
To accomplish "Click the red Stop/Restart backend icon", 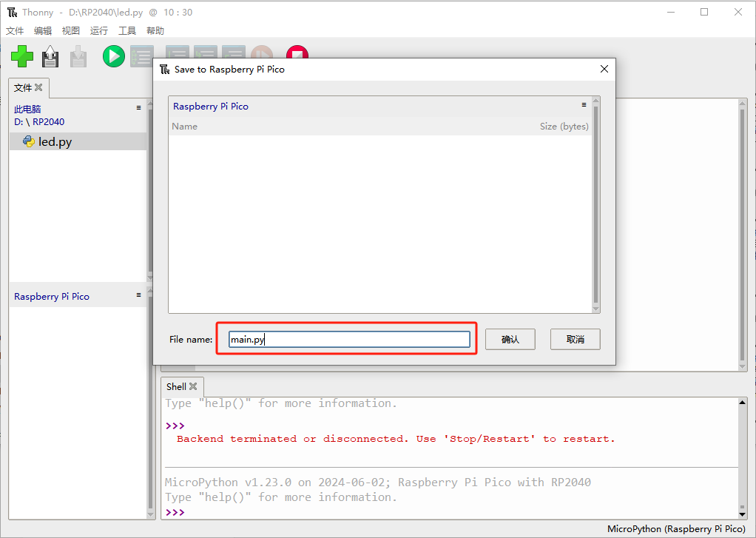I will (x=297, y=52).
